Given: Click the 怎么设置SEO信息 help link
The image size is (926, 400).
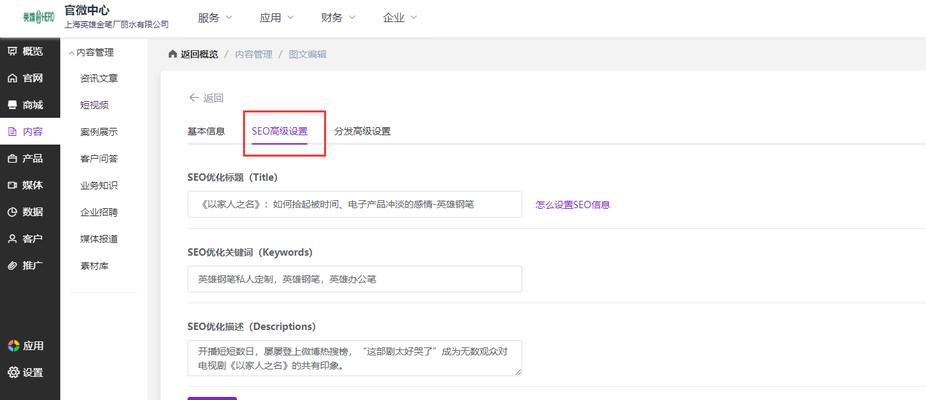Looking at the screenshot, I should (x=572, y=205).
